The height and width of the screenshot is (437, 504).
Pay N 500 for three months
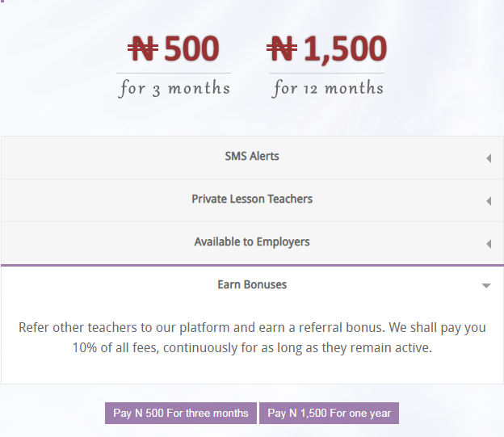(x=181, y=413)
